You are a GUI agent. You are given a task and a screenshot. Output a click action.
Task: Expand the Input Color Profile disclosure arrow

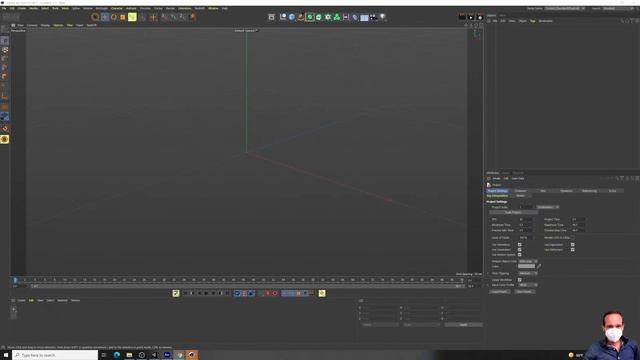pyautogui.click(x=488, y=285)
